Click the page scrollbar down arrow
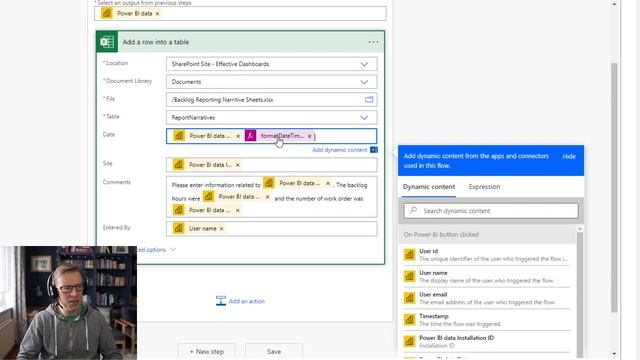The image size is (640, 360). click(x=614, y=354)
